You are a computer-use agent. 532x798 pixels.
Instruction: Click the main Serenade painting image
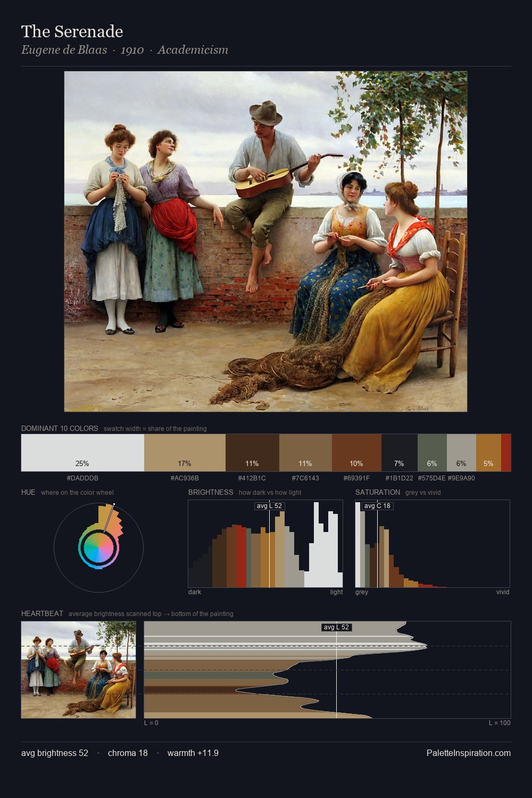pos(265,242)
